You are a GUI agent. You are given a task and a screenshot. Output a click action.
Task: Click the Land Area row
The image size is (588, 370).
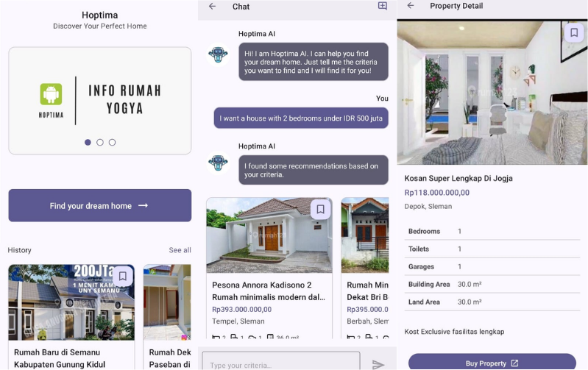pyautogui.click(x=492, y=302)
